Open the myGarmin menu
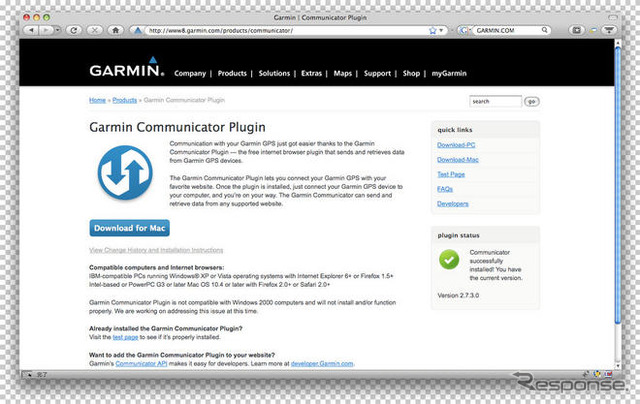Viewport: 640px width, 404px height. (x=449, y=73)
